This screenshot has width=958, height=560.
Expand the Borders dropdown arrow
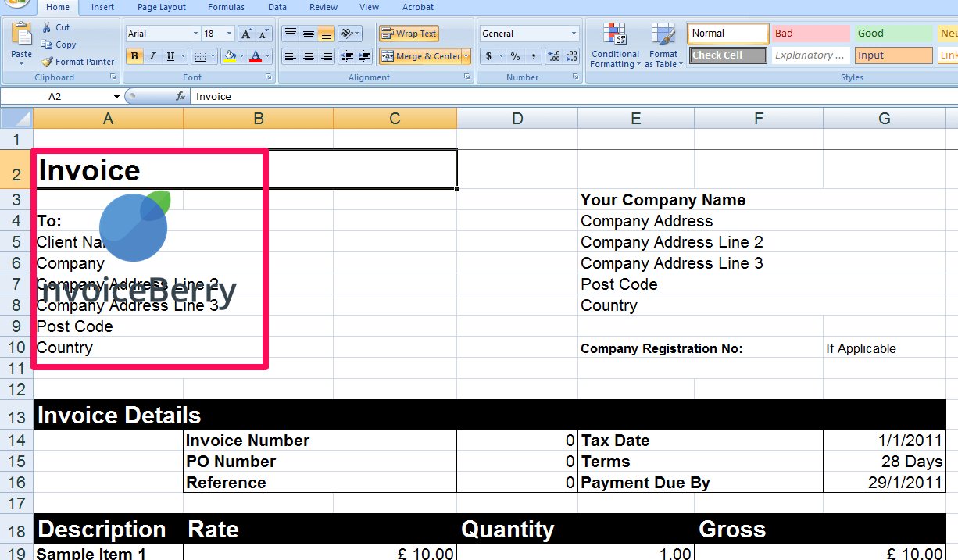click(213, 56)
